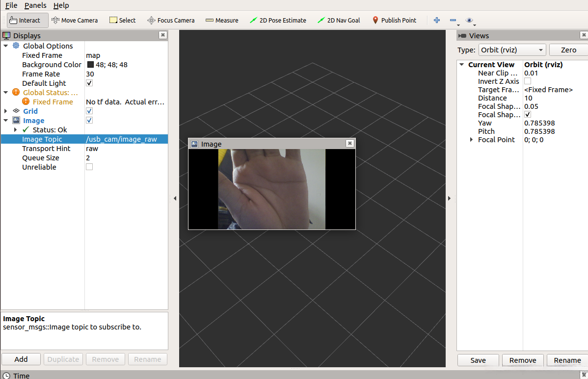Activate the Publish Point tool

click(394, 20)
